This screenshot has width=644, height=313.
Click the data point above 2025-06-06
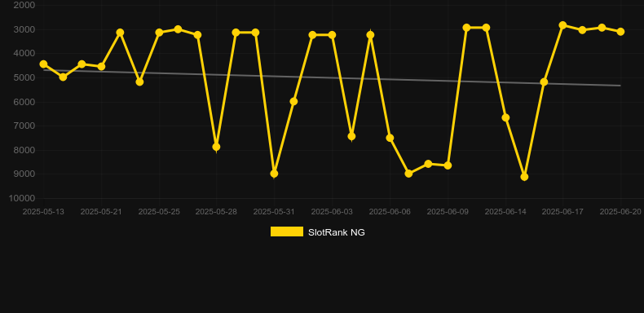[390, 138]
